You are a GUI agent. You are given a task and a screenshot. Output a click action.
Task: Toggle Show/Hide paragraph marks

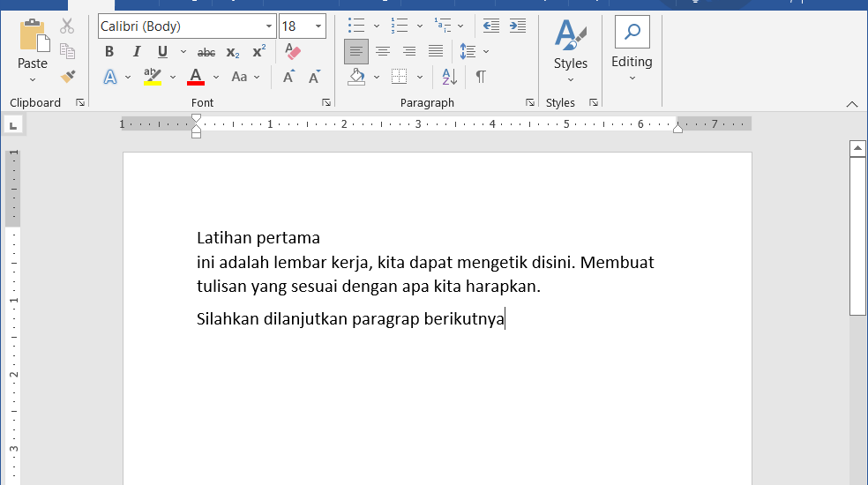481,77
